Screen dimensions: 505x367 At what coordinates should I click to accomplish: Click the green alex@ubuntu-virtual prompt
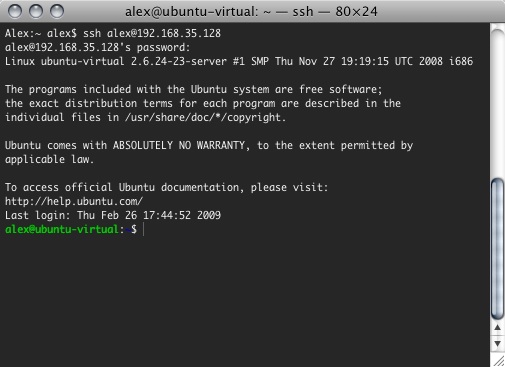[62, 229]
